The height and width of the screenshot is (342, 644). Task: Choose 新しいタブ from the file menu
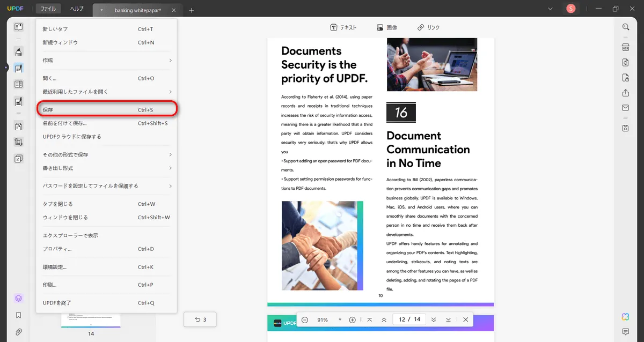point(106,29)
